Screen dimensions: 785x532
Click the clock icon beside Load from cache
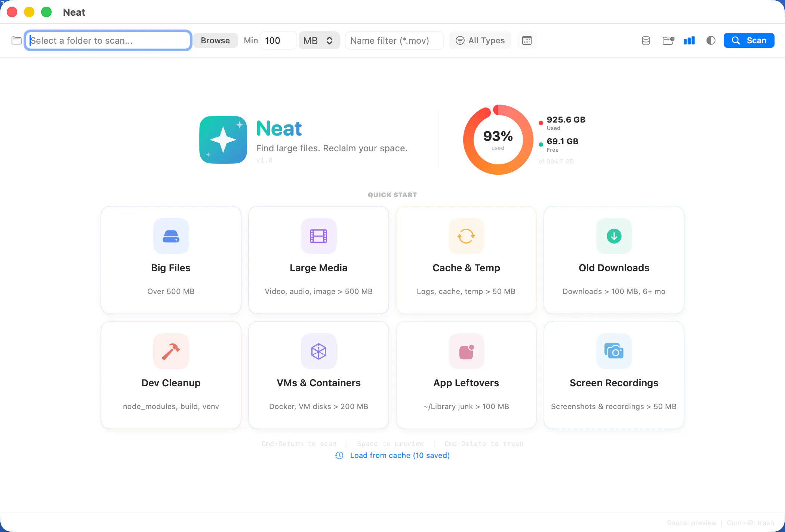tap(339, 455)
